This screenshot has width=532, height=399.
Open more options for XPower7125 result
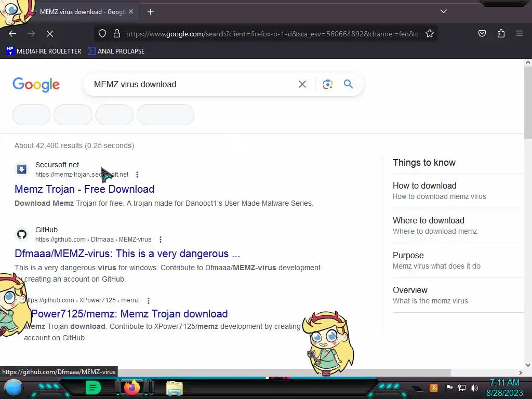pos(148,300)
